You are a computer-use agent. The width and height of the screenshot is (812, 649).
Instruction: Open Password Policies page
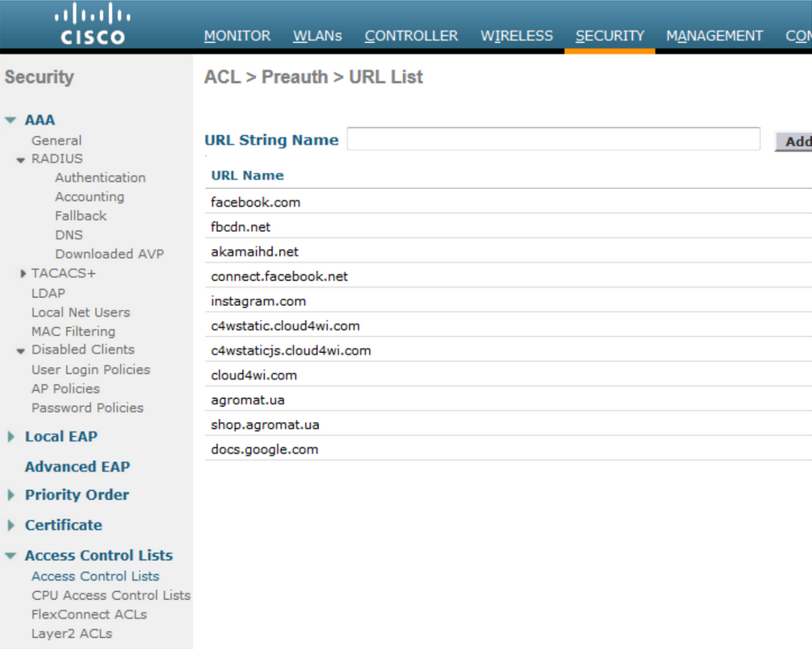pos(87,408)
